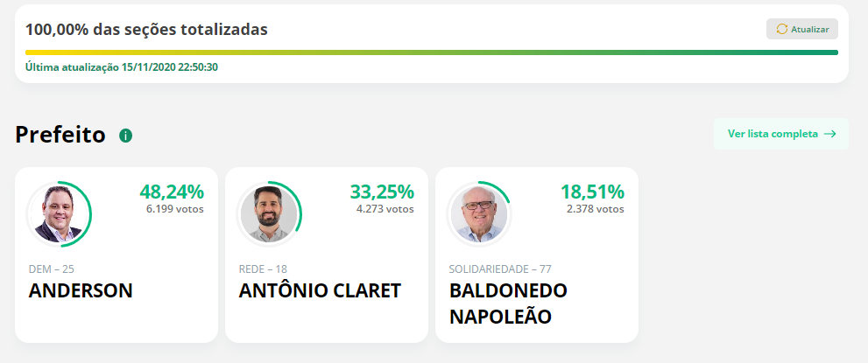Click the Prefeito section heading
This screenshot has height=363, width=868.
click(x=60, y=134)
